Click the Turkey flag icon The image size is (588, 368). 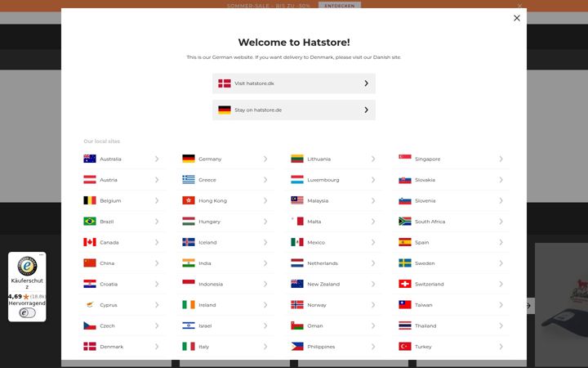(x=405, y=347)
